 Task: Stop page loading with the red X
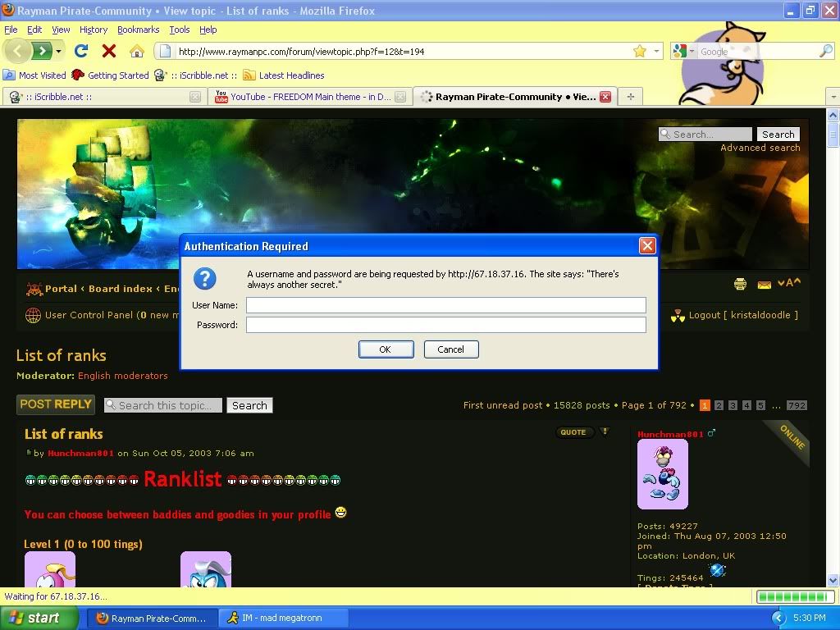[109, 51]
